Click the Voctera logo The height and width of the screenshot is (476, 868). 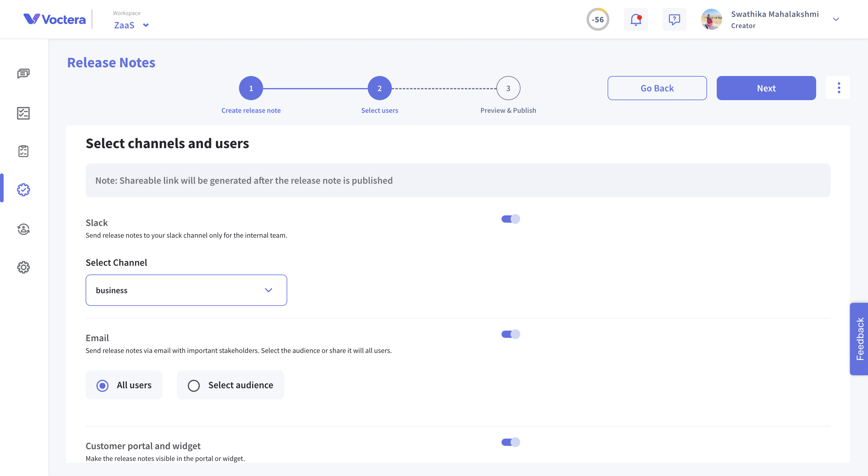[x=54, y=19]
